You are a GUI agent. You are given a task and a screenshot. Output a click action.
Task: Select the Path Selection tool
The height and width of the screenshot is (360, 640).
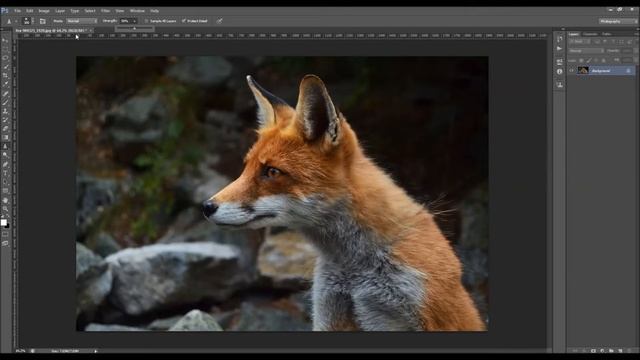click(5, 182)
